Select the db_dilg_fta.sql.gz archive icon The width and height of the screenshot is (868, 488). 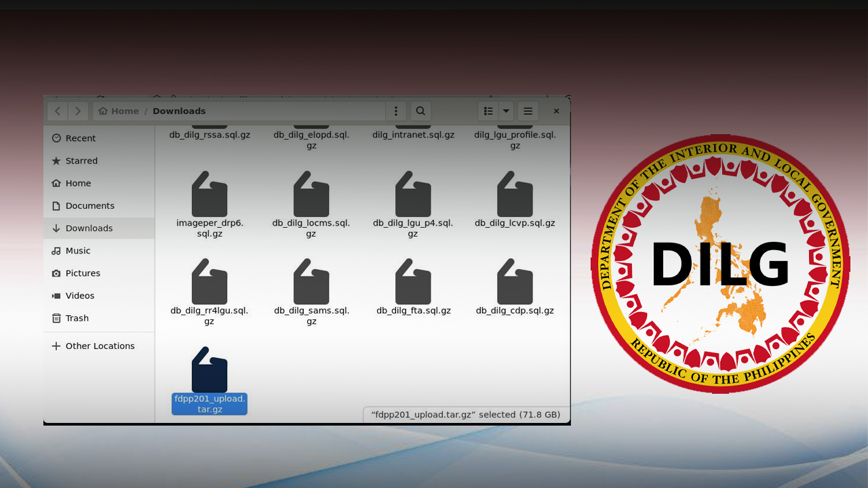tap(413, 282)
